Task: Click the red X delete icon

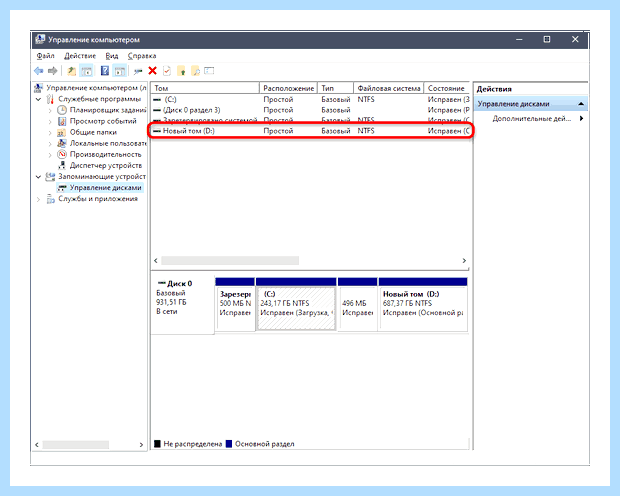Action: pos(153,71)
